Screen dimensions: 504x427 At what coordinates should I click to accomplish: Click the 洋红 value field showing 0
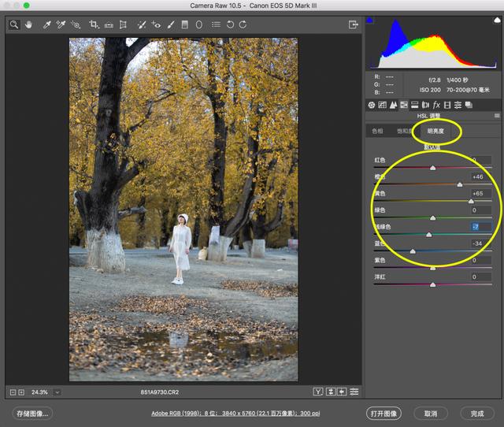coord(481,277)
